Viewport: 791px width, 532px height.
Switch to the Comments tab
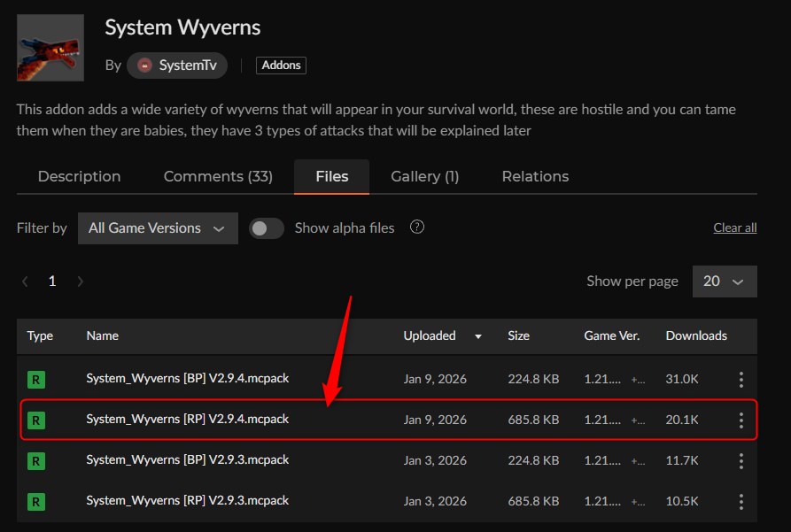pos(218,176)
